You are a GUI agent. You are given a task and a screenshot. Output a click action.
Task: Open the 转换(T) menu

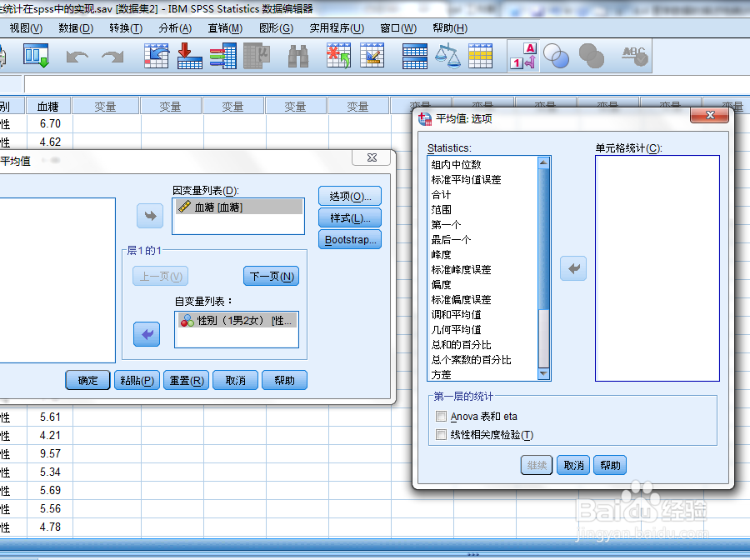[x=126, y=28]
